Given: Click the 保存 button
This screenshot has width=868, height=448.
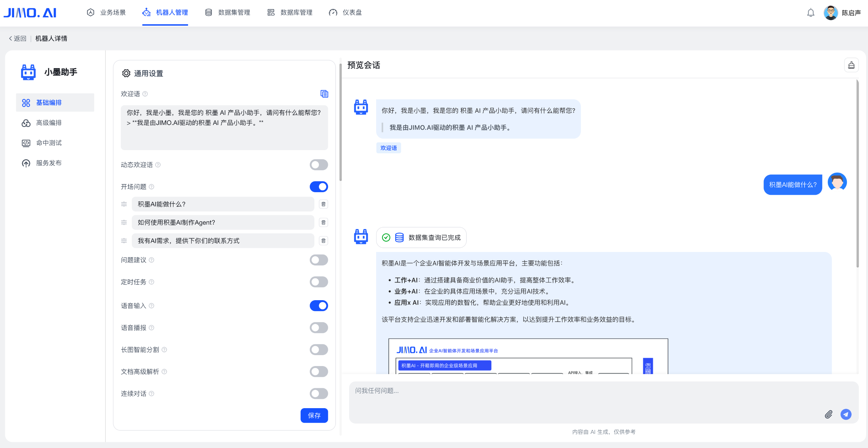Looking at the screenshot, I should [x=314, y=415].
